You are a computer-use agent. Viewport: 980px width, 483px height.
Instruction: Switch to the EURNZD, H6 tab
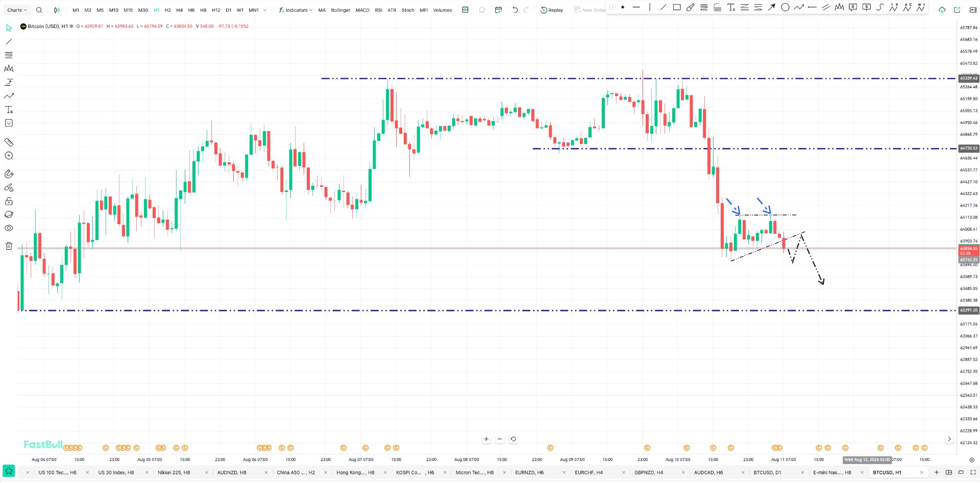(x=529, y=473)
